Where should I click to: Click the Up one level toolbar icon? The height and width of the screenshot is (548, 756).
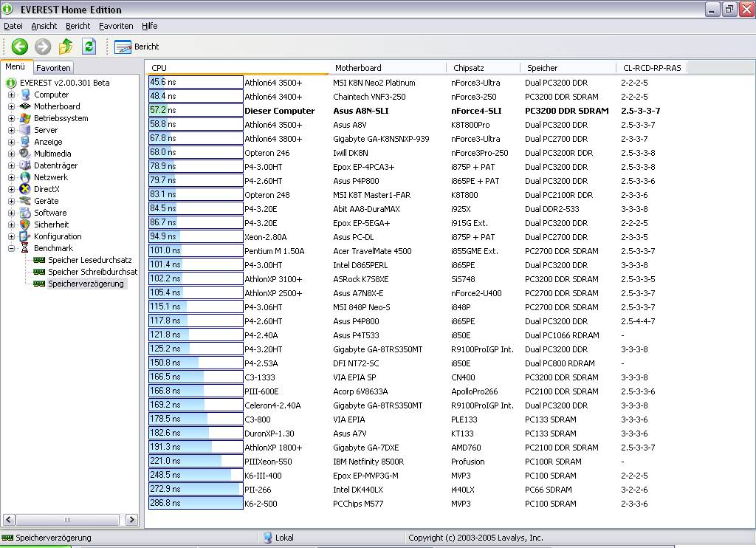(x=66, y=47)
